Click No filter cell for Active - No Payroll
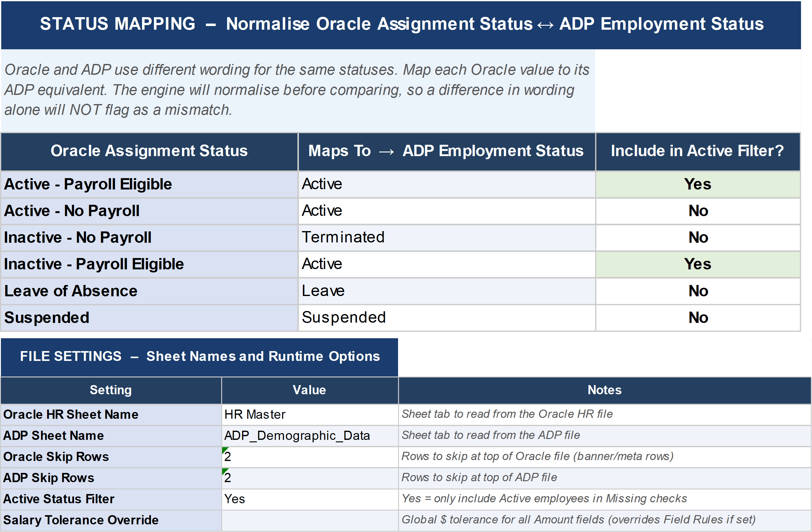Image resolution: width=812 pixels, height=532 pixels. [698, 211]
